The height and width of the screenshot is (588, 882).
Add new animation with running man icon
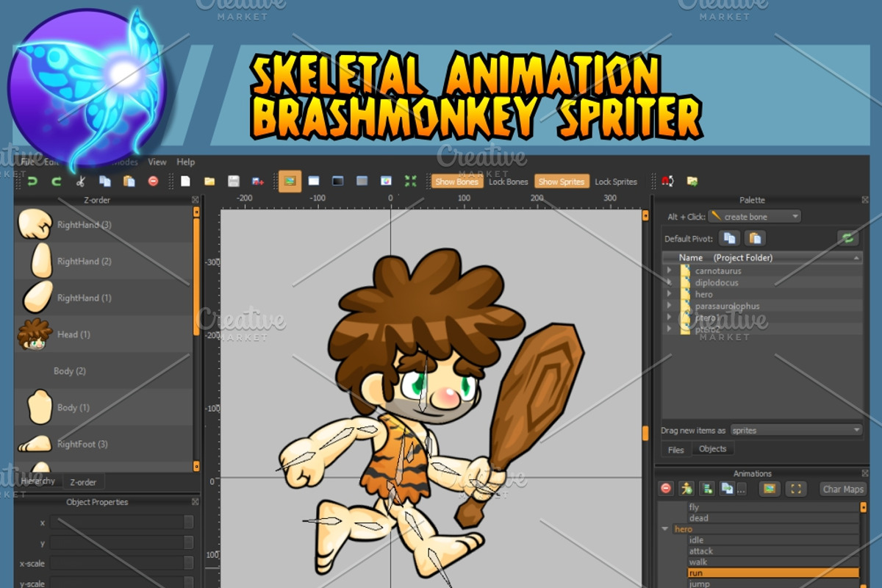[686, 489]
